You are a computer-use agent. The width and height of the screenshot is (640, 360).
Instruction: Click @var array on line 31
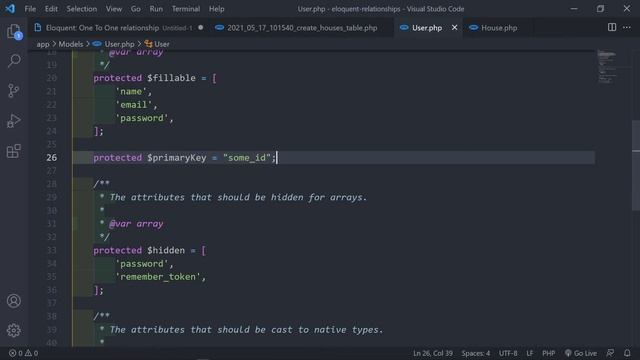click(136, 224)
